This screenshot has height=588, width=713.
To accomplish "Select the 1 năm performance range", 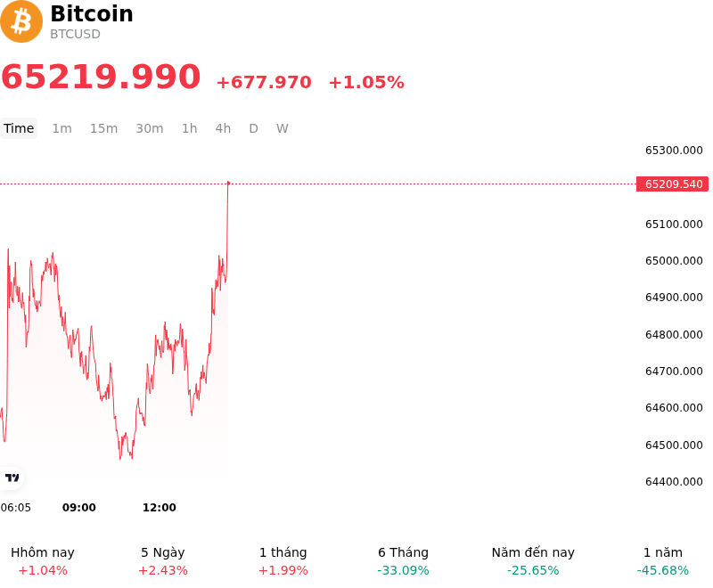I will 663,561.
